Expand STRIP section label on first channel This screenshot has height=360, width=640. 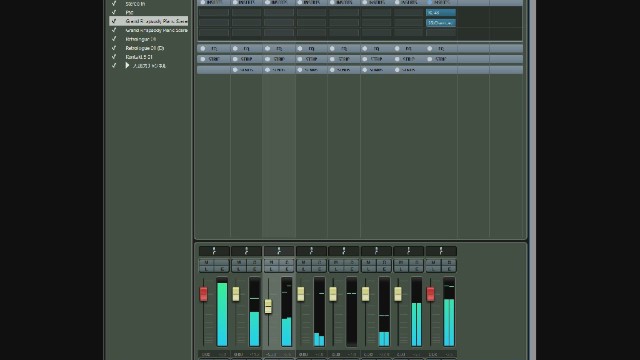tap(214, 59)
